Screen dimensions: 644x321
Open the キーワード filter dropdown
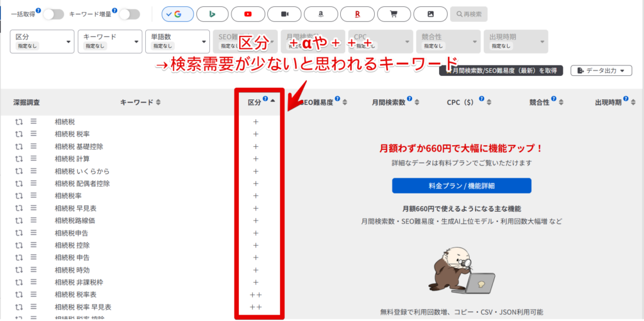pos(110,41)
